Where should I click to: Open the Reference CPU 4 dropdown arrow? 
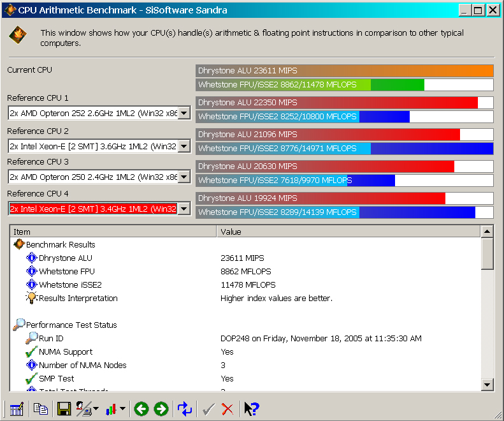point(184,209)
